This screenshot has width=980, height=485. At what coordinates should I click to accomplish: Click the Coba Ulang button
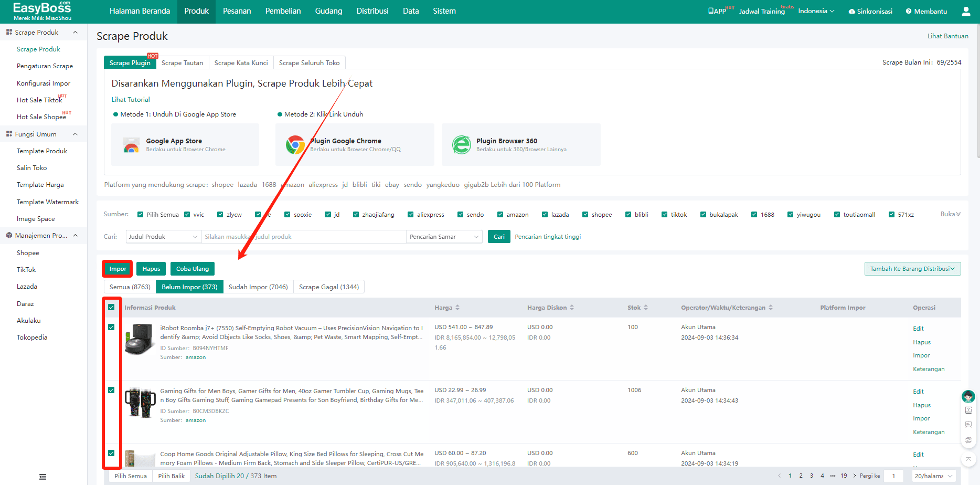[193, 269]
